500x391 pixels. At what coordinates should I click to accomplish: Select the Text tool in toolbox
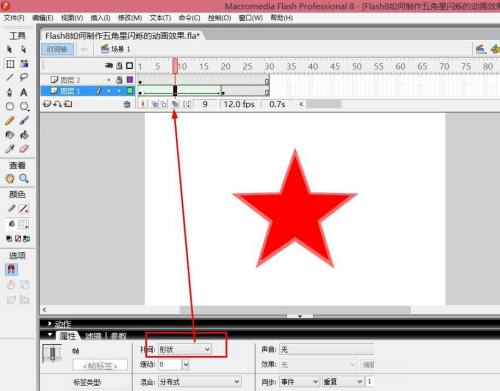(x=24, y=92)
